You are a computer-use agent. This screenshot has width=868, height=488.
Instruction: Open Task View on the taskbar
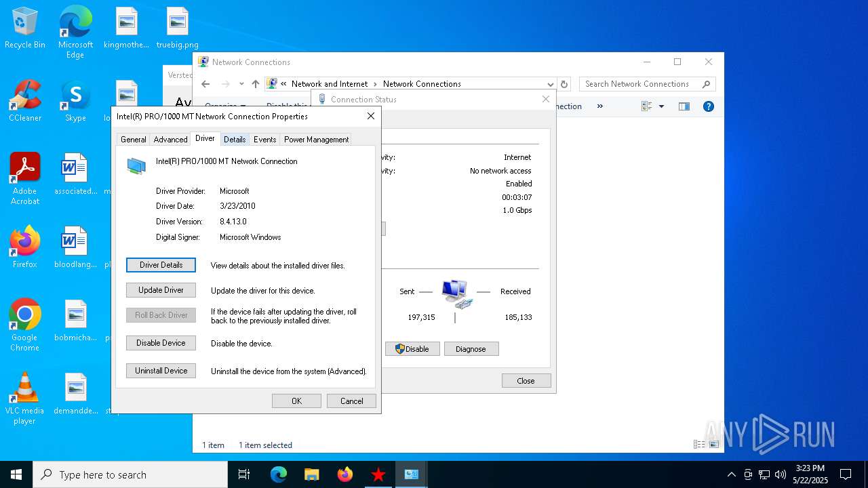[x=244, y=474]
